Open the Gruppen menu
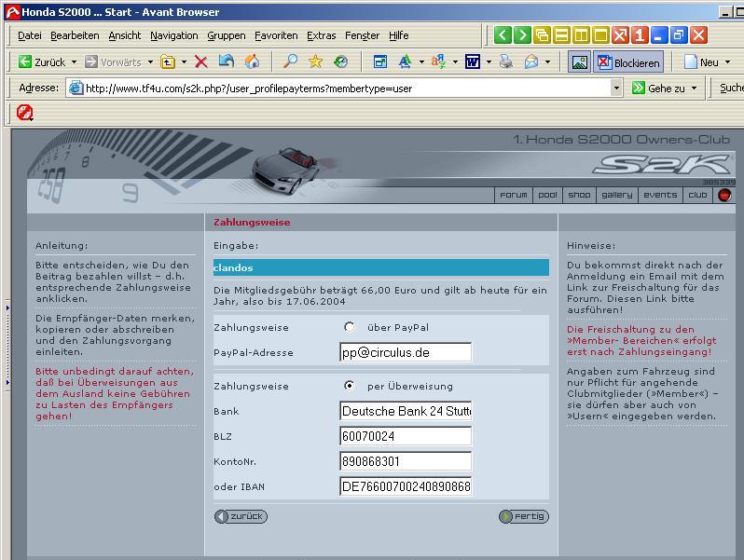Screen dimensions: 744x560 click(x=226, y=35)
